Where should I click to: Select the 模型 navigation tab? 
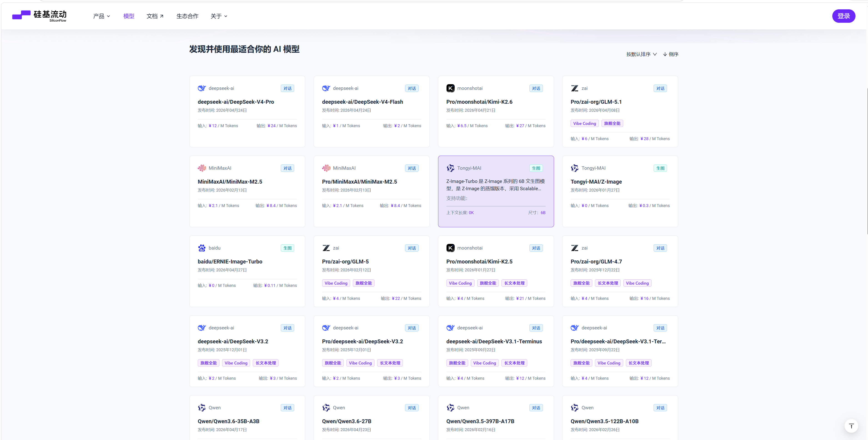(129, 16)
